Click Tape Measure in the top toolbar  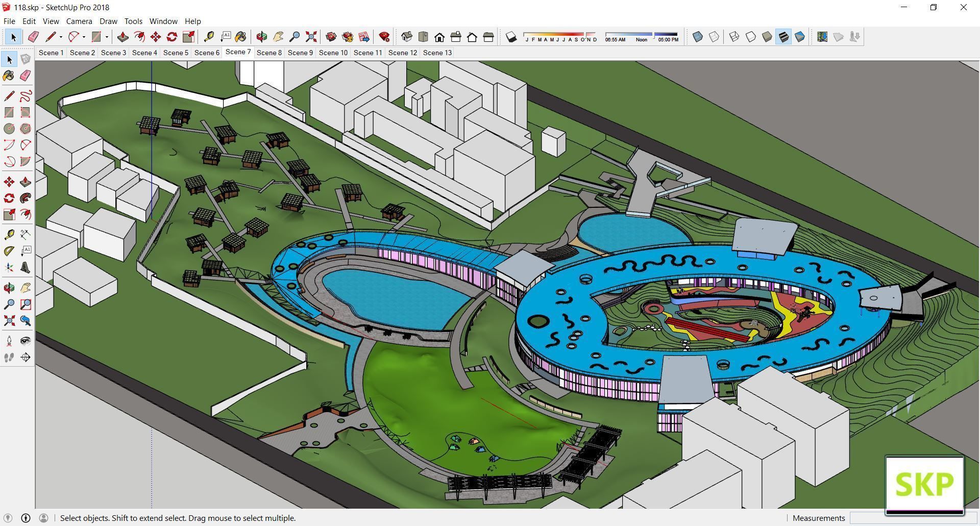tap(209, 37)
